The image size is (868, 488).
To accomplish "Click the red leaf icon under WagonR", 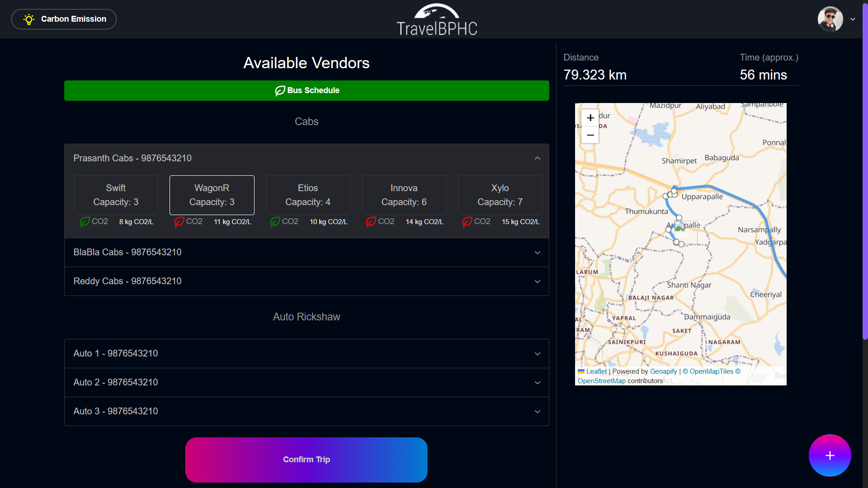I will [x=179, y=222].
